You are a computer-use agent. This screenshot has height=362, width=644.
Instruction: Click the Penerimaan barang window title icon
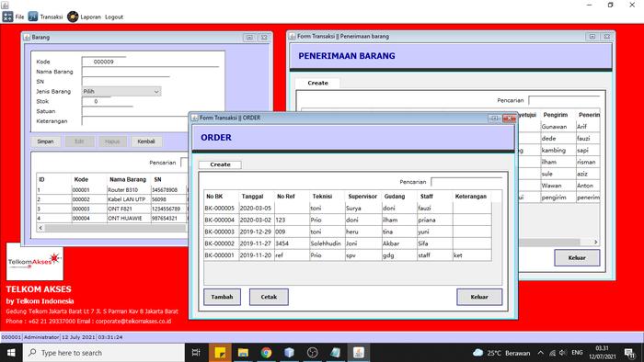(x=292, y=36)
